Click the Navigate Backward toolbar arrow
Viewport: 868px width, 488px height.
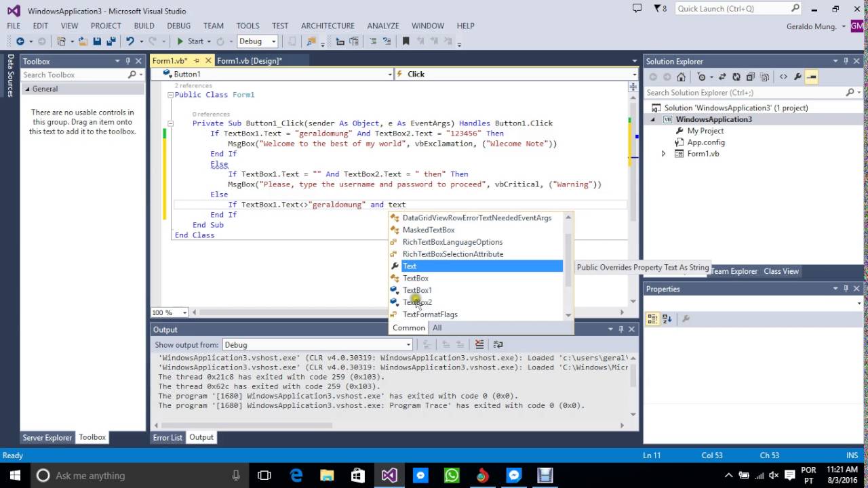coord(20,41)
